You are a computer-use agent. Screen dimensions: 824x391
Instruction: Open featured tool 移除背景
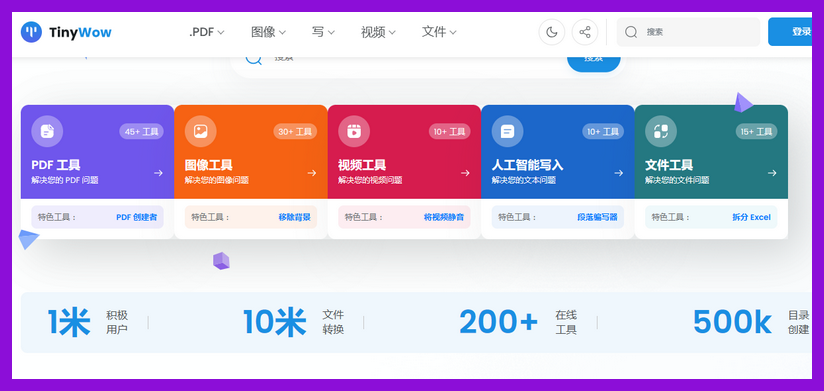(294, 217)
